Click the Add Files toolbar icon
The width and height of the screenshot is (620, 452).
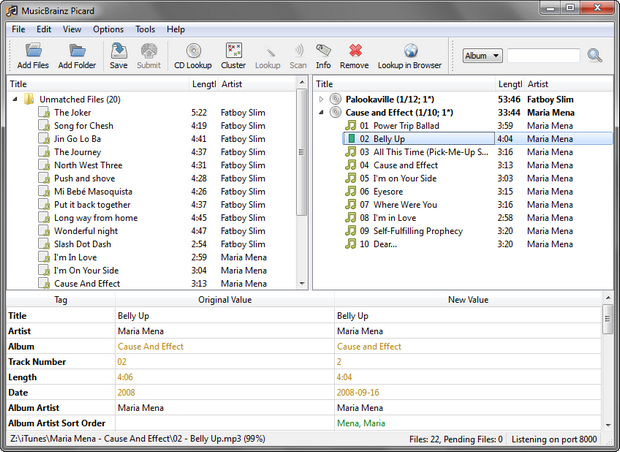[x=33, y=51]
